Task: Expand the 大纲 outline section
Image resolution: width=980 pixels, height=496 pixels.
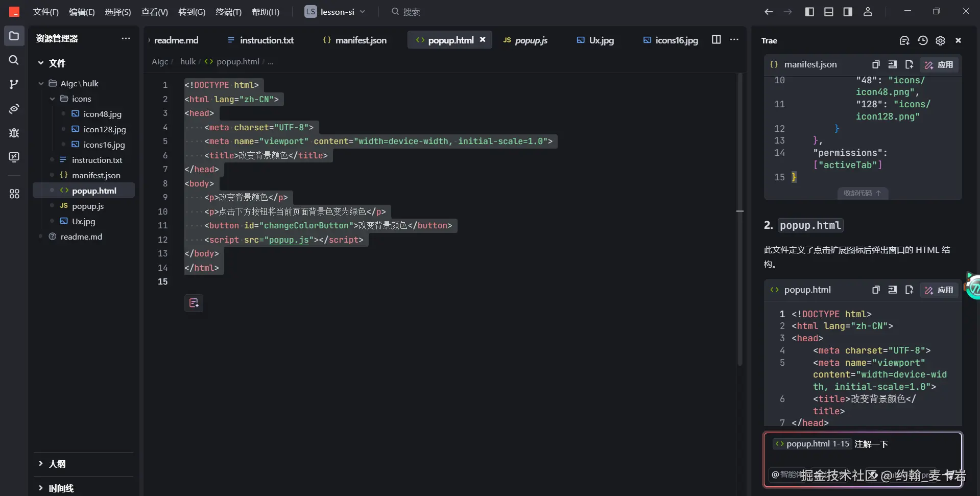Action: 41,463
